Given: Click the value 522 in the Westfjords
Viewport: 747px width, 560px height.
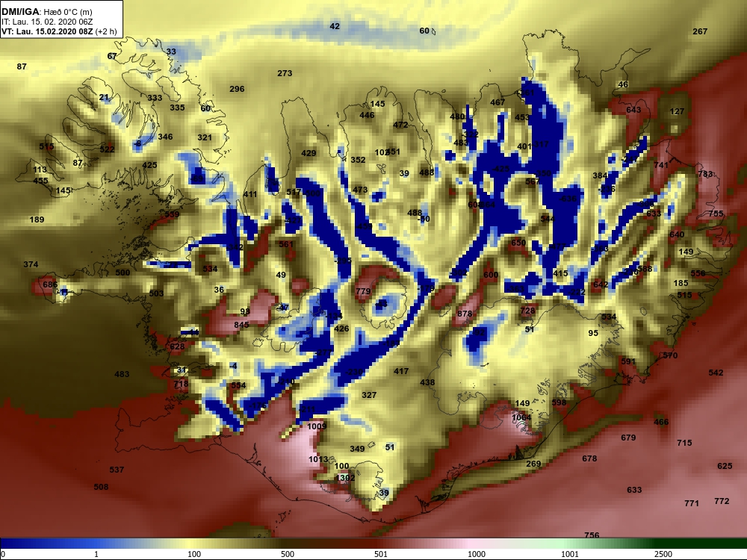Looking at the screenshot, I should [107, 149].
